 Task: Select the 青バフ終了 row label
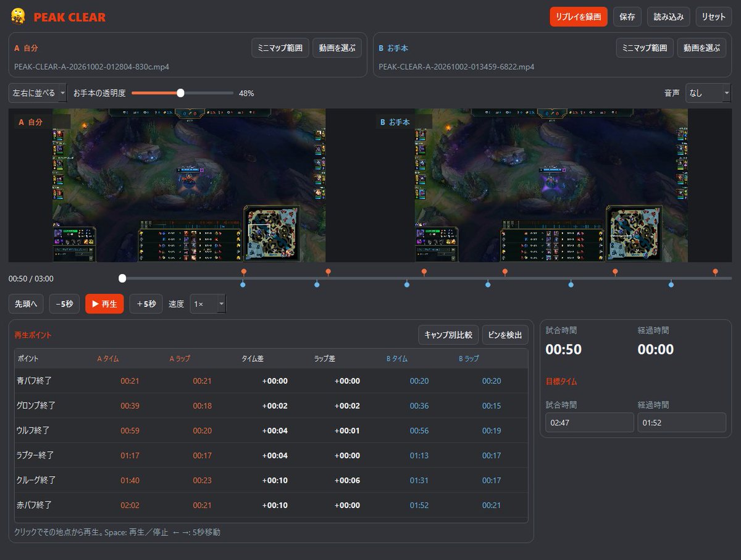[34, 381]
